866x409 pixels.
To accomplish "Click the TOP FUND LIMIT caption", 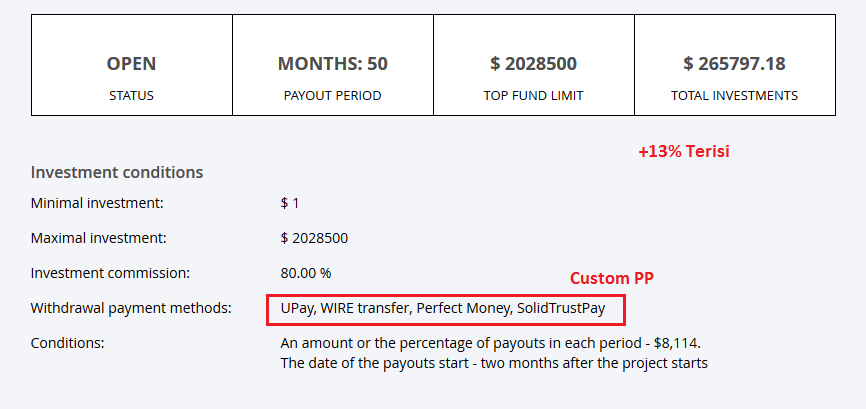I will (x=533, y=96).
